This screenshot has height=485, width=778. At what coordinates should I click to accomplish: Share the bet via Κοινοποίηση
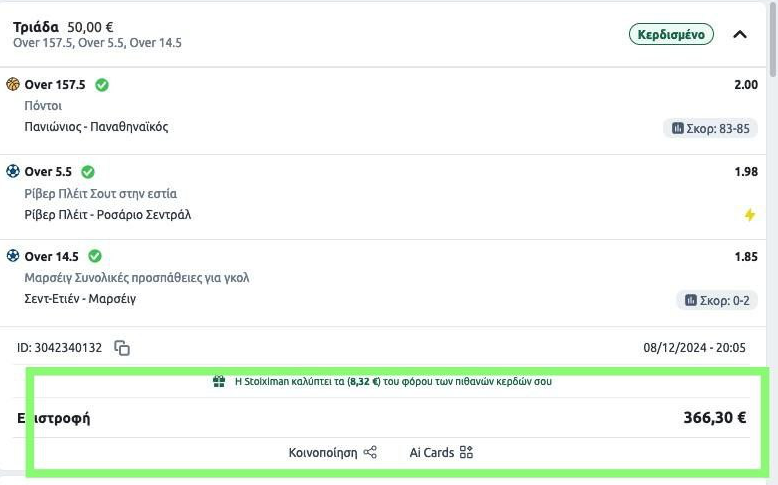[333, 452]
